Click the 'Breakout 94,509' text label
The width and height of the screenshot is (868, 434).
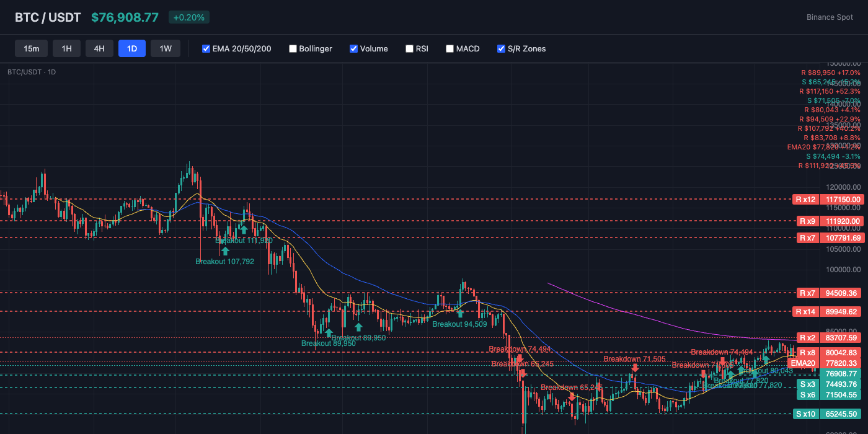pyautogui.click(x=459, y=324)
